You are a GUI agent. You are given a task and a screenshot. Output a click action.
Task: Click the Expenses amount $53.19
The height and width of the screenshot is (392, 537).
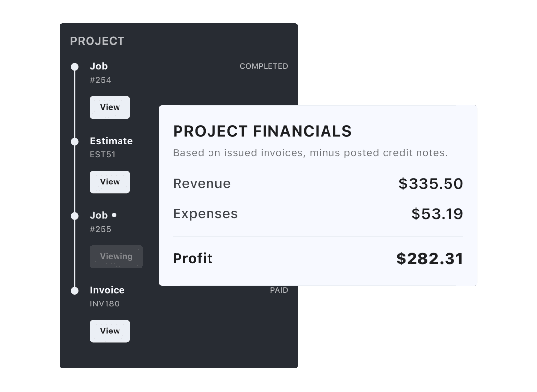click(437, 214)
